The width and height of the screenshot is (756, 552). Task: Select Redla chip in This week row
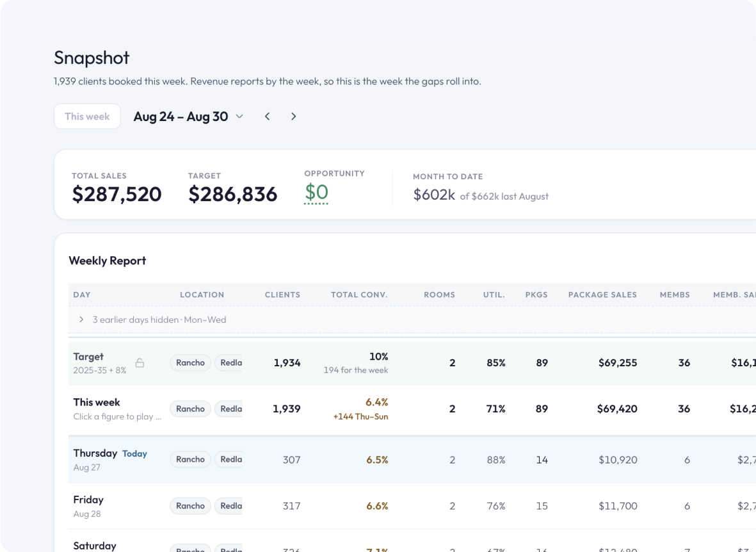tap(229, 409)
